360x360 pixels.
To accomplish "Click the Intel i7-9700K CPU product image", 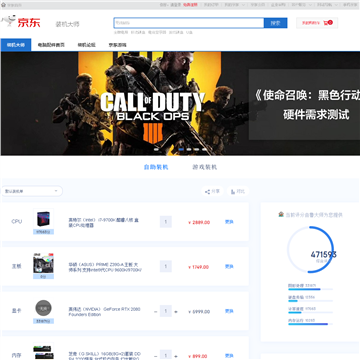I will [x=43, y=220].
